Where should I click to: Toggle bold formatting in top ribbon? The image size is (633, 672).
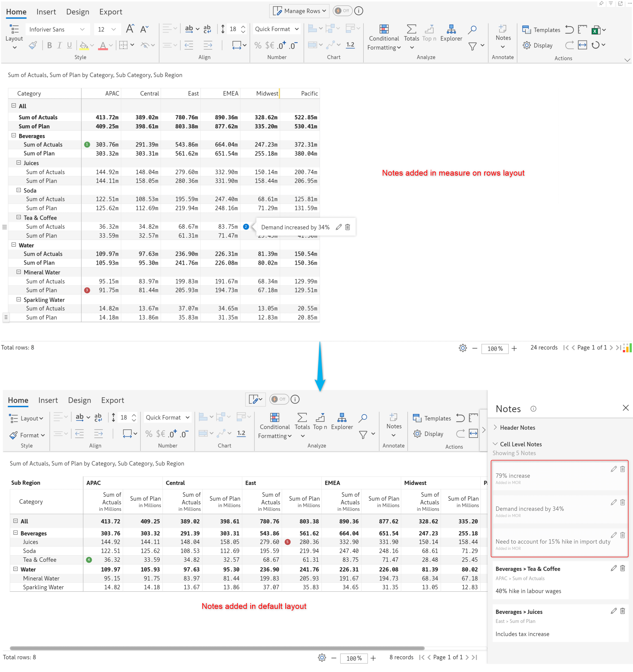pyautogui.click(x=49, y=45)
